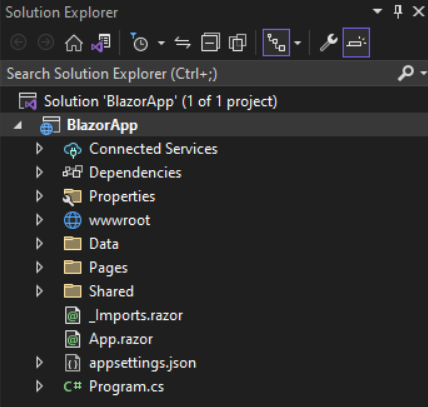428x407 pixels.
Task: Click the Pages folder icon
Action: point(72,267)
